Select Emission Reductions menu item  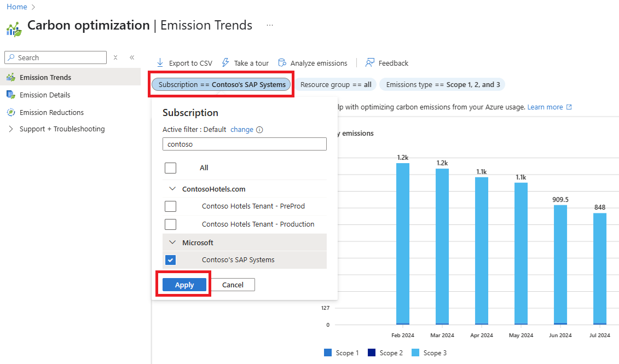(x=70, y=112)
